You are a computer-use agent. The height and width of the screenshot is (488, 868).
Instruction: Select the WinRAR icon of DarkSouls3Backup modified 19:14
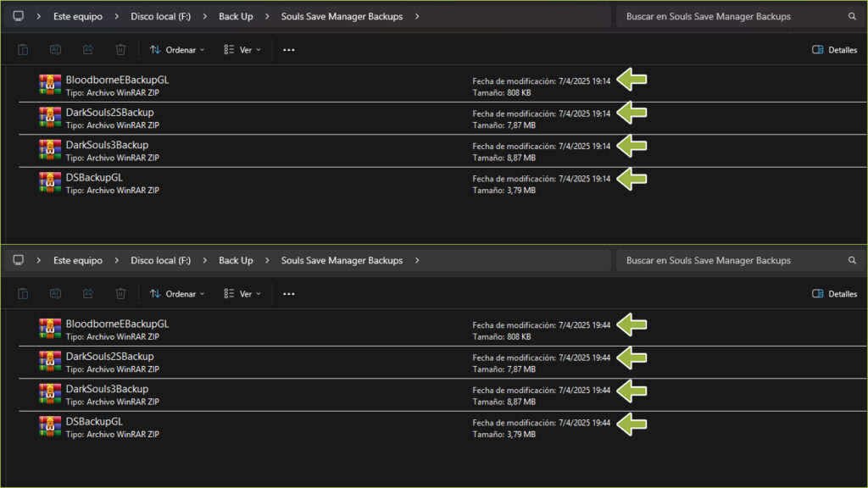tap(50, 151)
